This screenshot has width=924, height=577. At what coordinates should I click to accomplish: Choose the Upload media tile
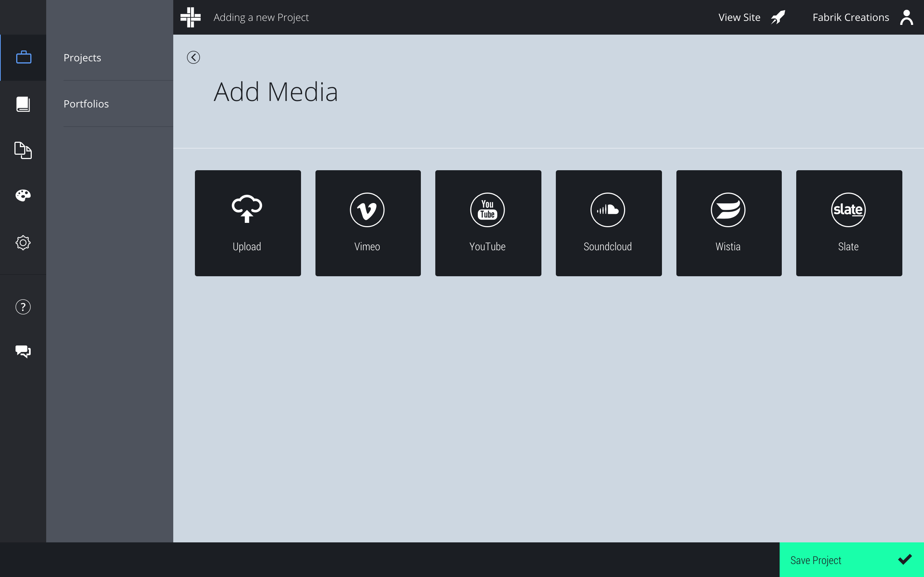[247, 223]
